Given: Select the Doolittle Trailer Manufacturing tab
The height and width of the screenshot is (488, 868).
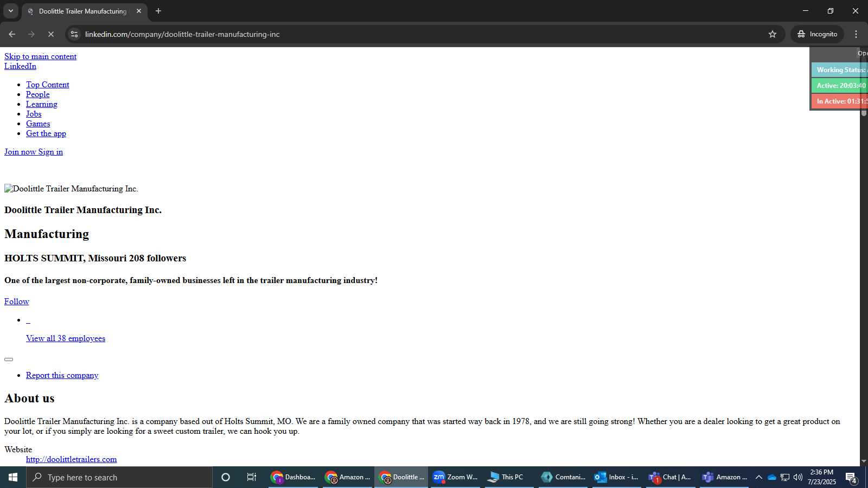Looking at the screenshot, I should (82, 11).
